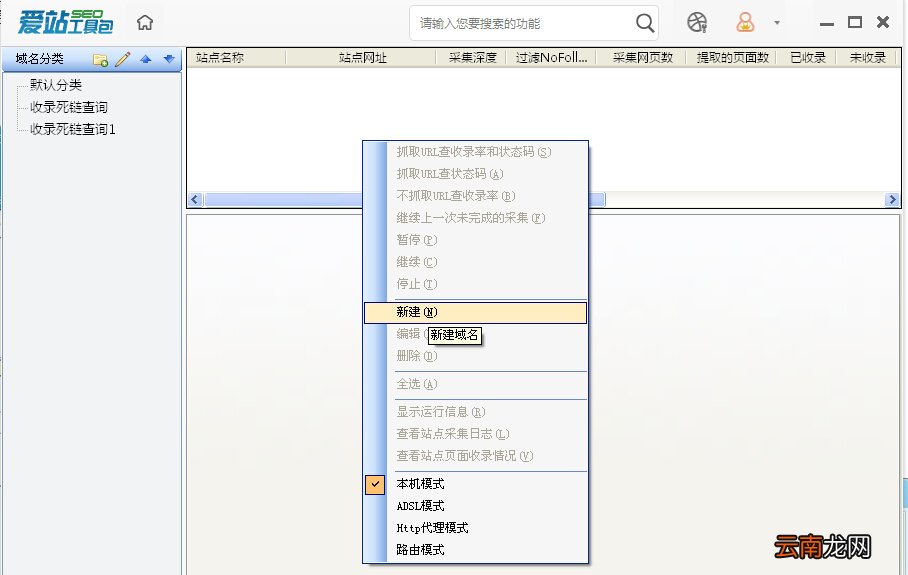Choose 新建 (N) in the context menu
Viewport: 908px width, 575px height.
tap(475, 312)
